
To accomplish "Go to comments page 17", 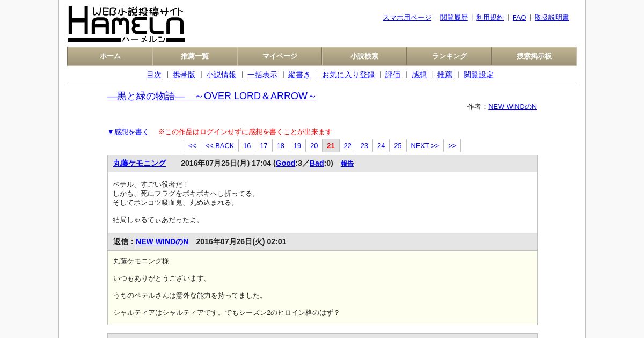I will [264, 146].
